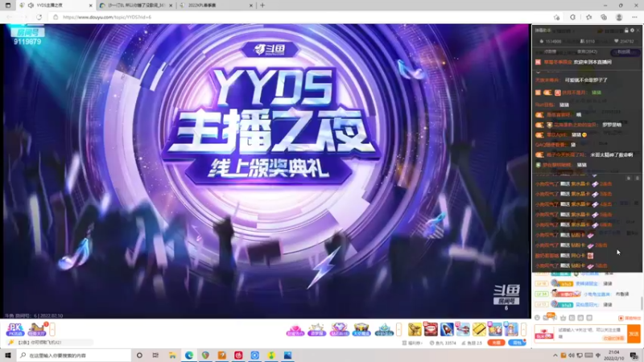Open the emoji picker in chat toolbar
Viewport: 644px width, 362px height.
[x=537, y=318]
